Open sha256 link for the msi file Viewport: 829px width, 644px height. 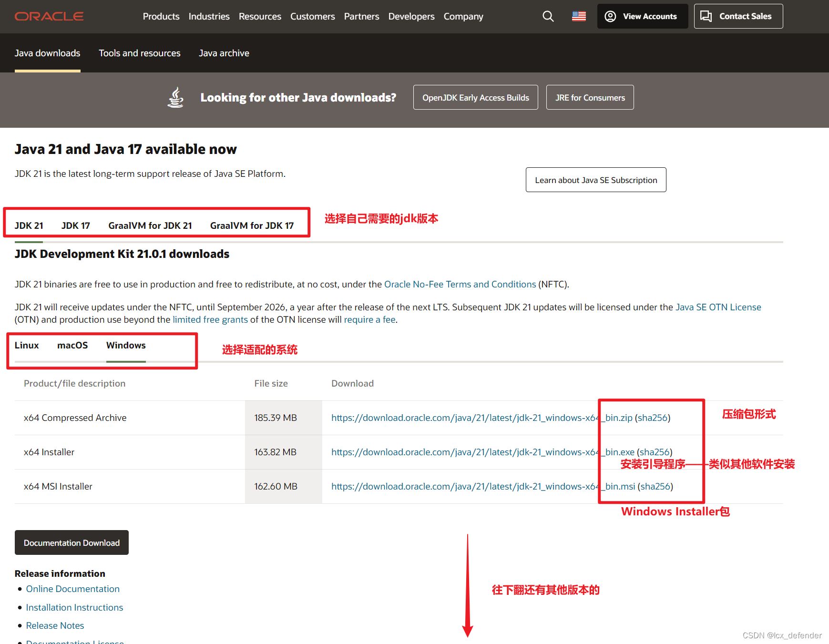[655, 486]
